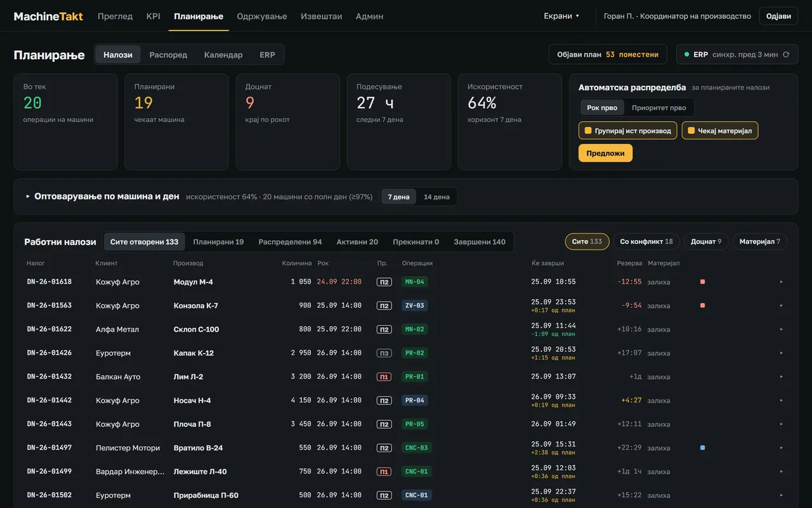Log out with the Одјави button
This screenshot has height=508, width=812.
pyautogui.click(x=778, y=16)
